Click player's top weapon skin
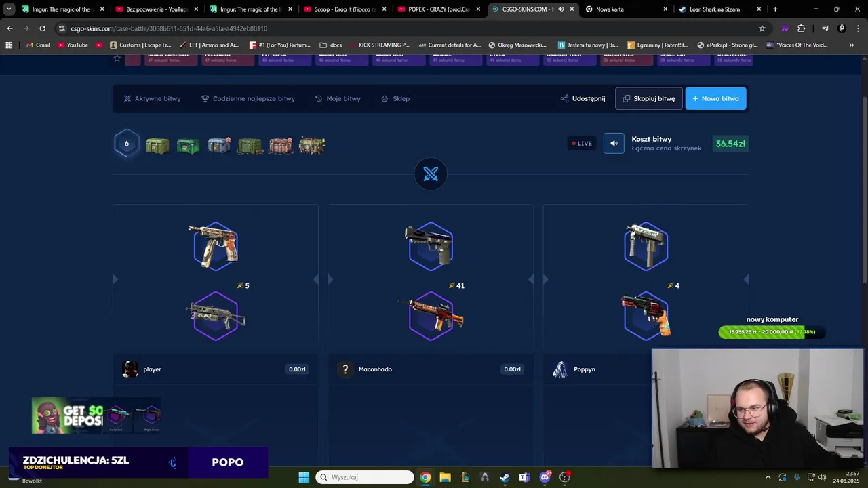 pos(215,245)
